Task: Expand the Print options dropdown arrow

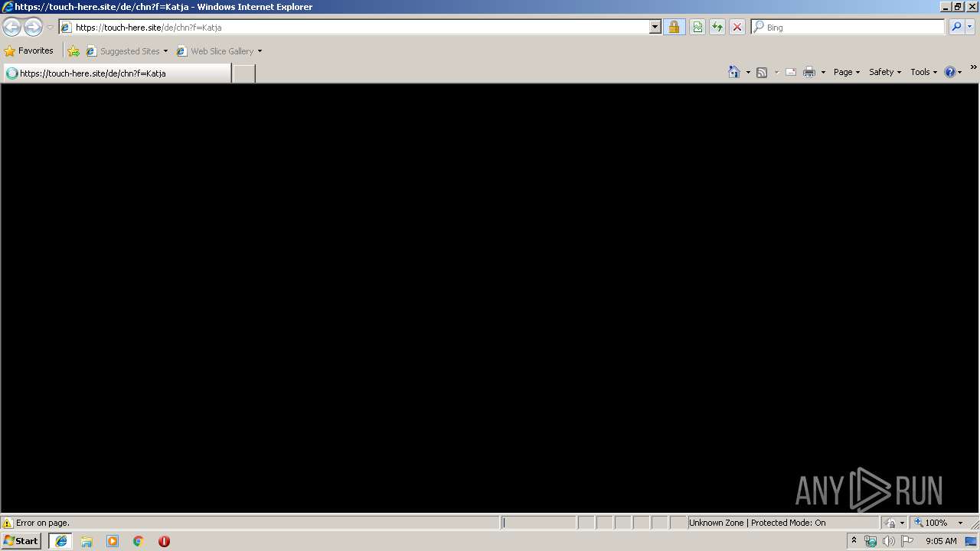Action: [823, 72]
